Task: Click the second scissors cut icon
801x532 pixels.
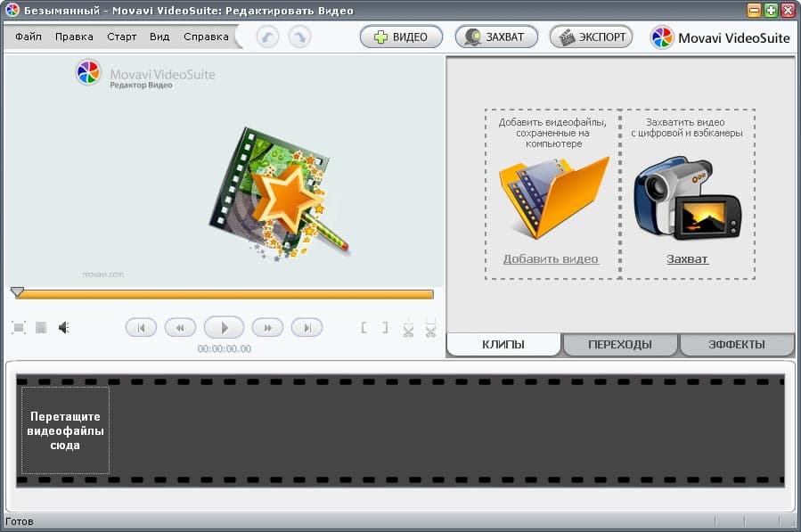Action: 430,328
